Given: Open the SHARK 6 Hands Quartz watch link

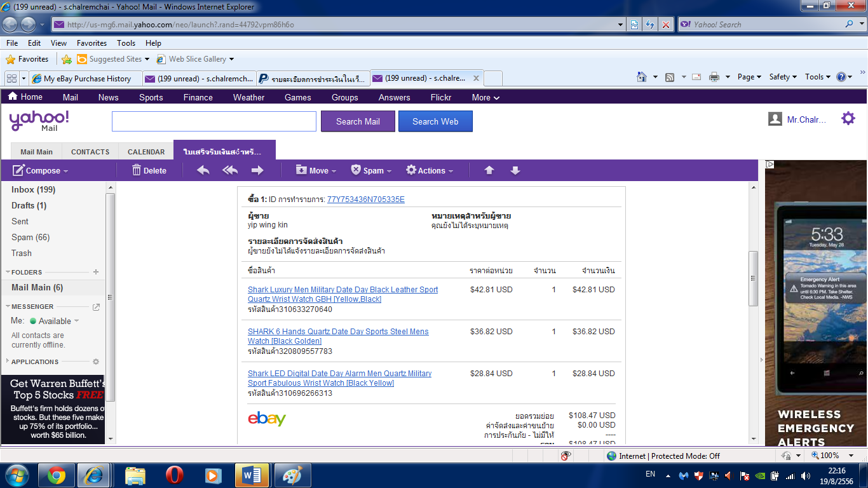Looking at the screenshot, I should (338, 336).
